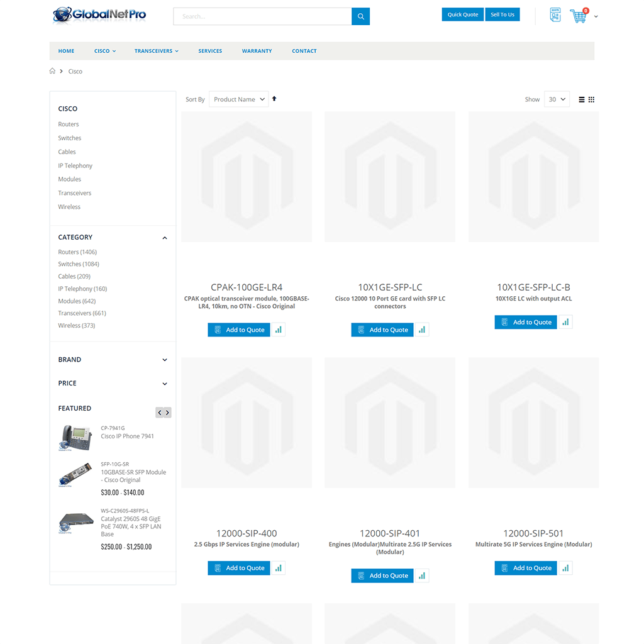644x644 pixels.
Task: Expand the Price filter section
Action: pos(165,384)
